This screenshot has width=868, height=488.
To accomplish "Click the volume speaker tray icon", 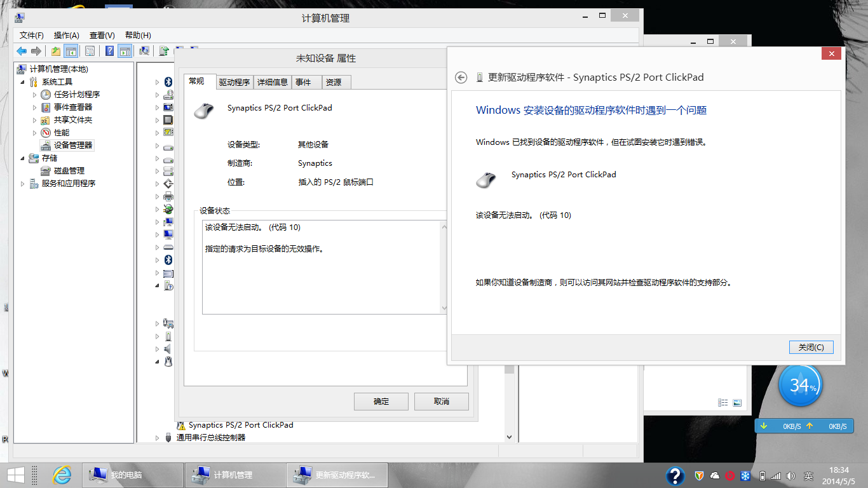I will 790,475.
